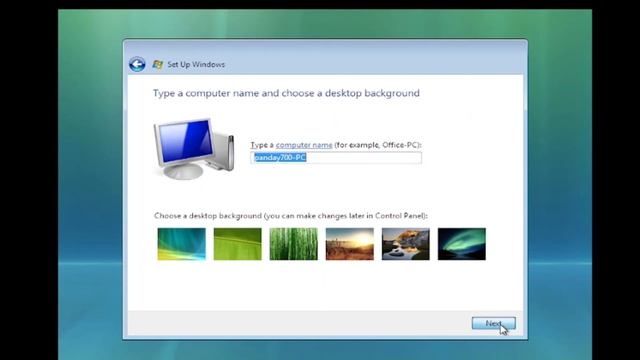The height and width of the screenshot is (360, 640).
Task: Click the Windows flag icon beside Set Up Windows
Action: (158, 64)
